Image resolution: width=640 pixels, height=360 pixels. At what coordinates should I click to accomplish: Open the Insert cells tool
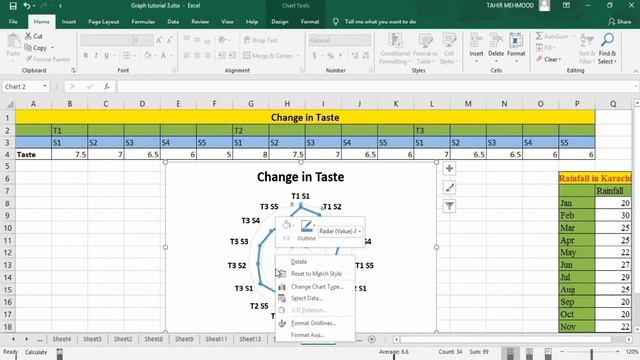[476, 48]
